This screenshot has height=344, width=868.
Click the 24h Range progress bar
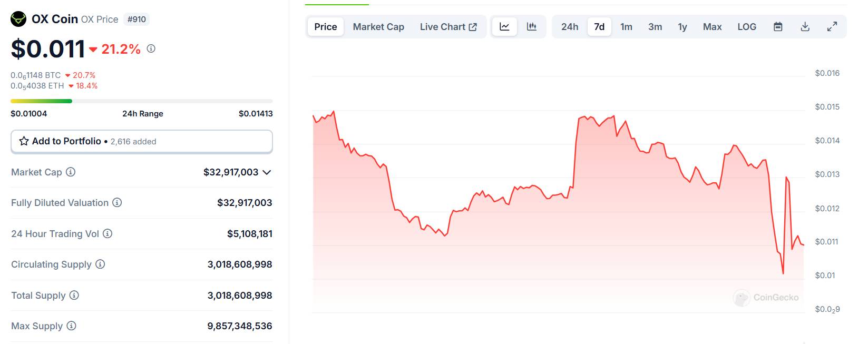[142, 101]
